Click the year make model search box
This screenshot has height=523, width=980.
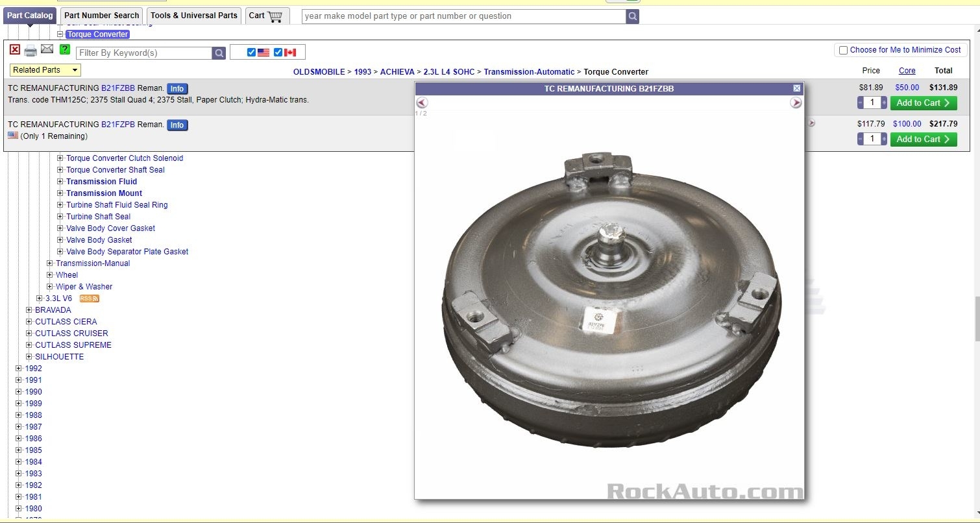[464, 16]
